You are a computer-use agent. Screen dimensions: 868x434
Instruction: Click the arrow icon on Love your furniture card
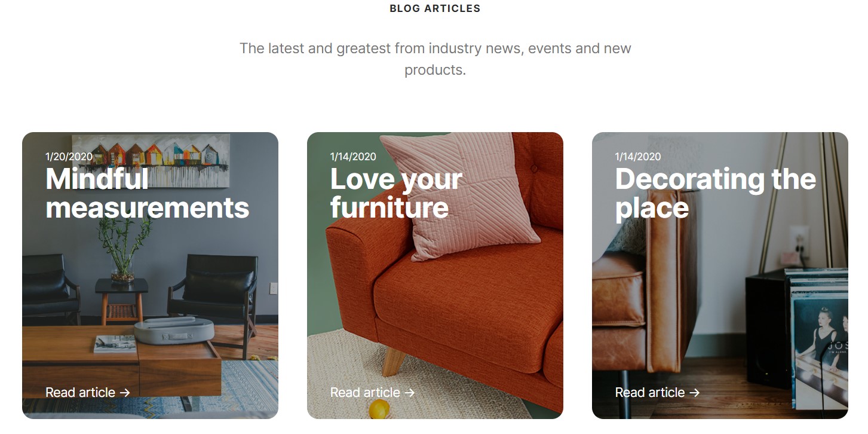(409, 393)
